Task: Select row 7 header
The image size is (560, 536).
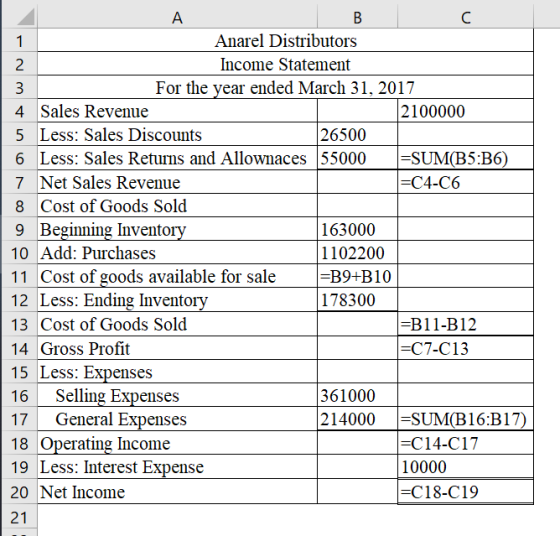Action: tap(19, 182)
